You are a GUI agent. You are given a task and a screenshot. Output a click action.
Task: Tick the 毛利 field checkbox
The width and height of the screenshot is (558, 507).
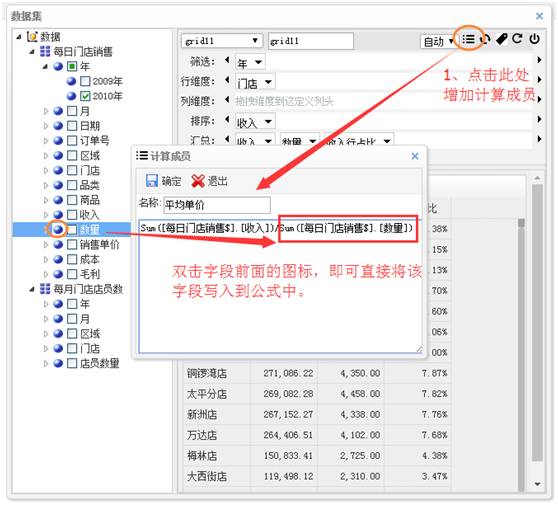[72, 274]
